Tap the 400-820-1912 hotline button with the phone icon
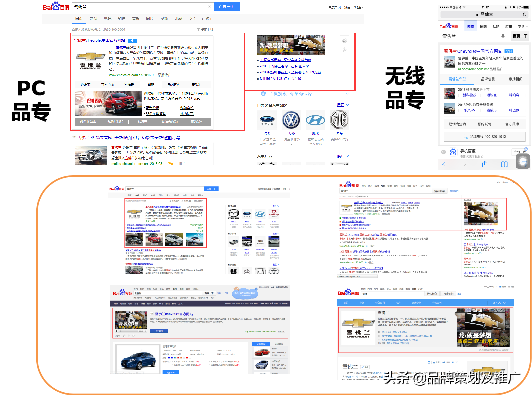Viewport: 532px width, 396px height. (x=485, y=137)
